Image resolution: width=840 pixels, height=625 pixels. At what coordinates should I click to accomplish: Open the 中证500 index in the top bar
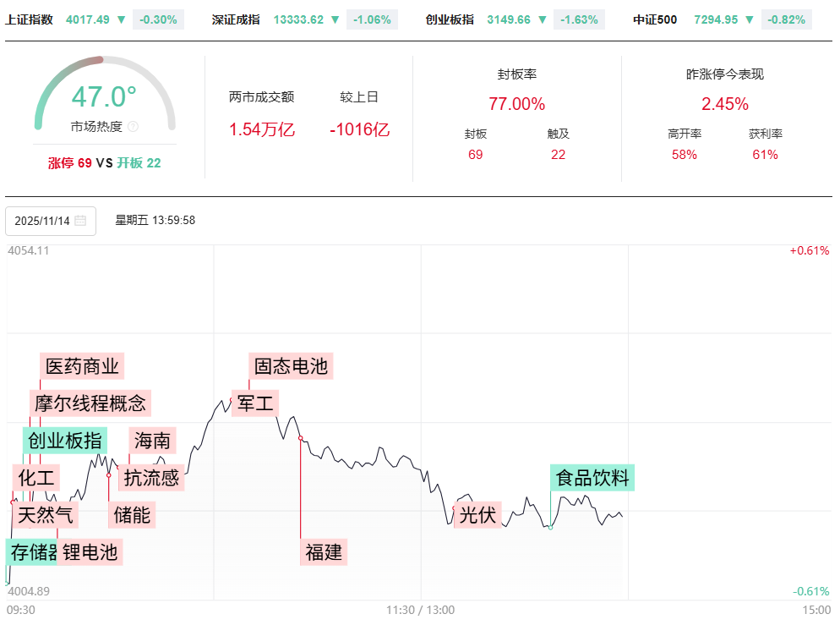coord(655,19)
